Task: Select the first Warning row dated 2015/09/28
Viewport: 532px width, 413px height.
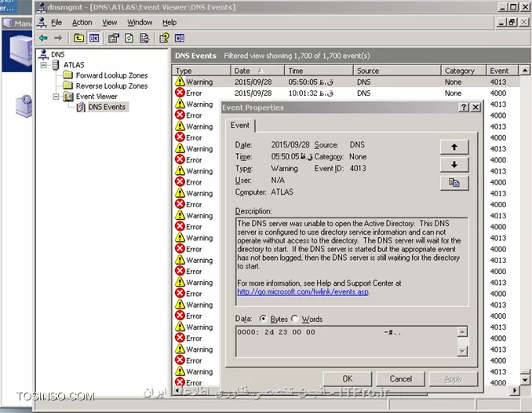Action: click(346, 82)
